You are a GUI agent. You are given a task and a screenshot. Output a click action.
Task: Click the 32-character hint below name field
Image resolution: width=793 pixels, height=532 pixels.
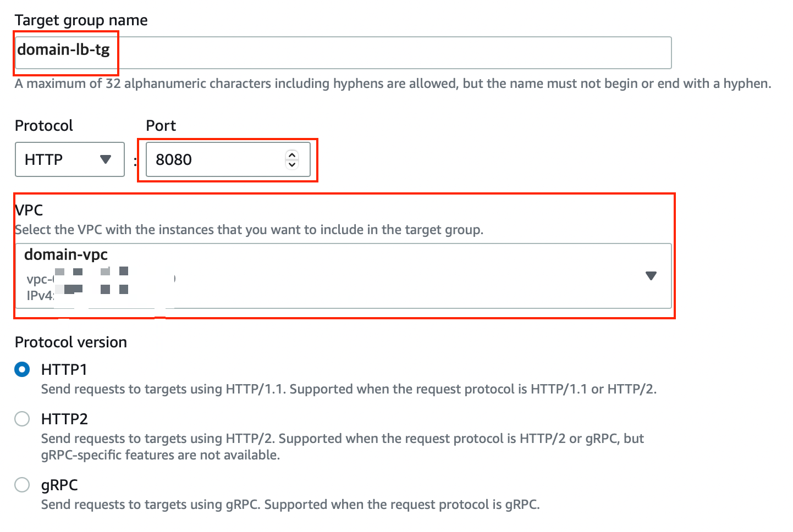coord(393,84)
